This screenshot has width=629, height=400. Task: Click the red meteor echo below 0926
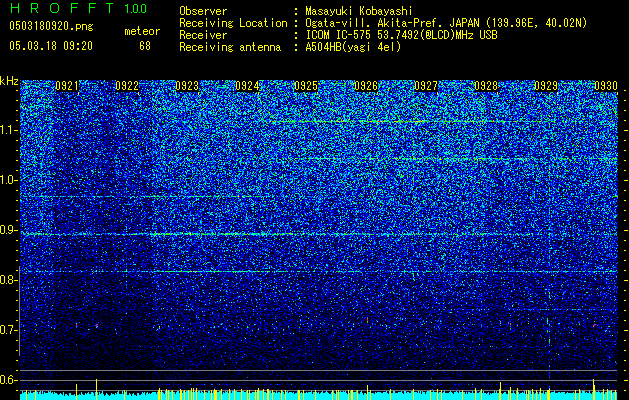367,320
